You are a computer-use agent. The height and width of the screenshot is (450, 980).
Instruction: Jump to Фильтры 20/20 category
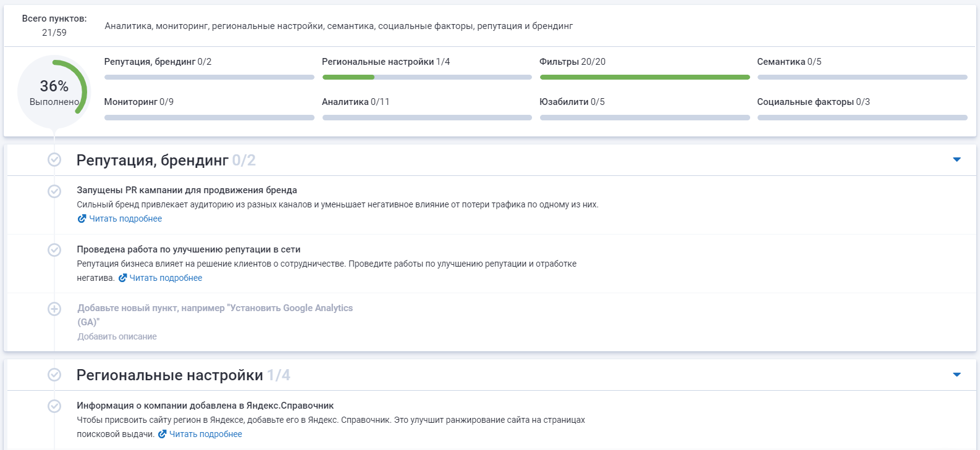click(x=572, y=62)
